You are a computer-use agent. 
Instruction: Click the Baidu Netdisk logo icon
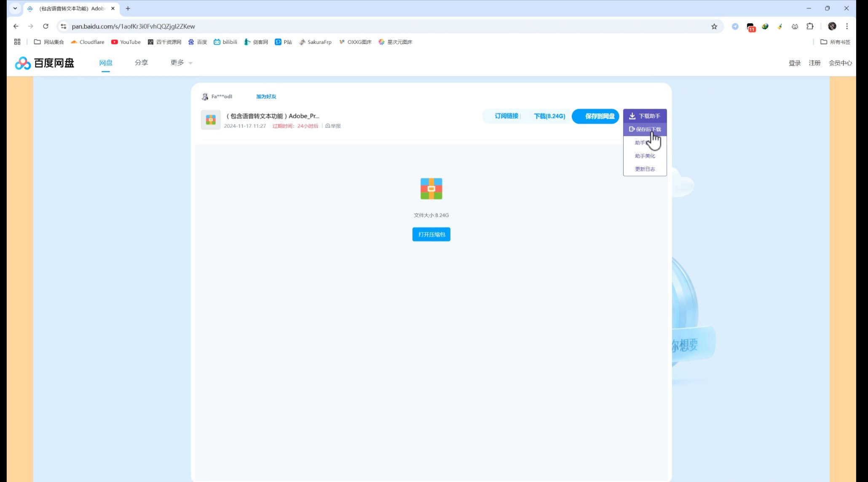tap(23, 63)
